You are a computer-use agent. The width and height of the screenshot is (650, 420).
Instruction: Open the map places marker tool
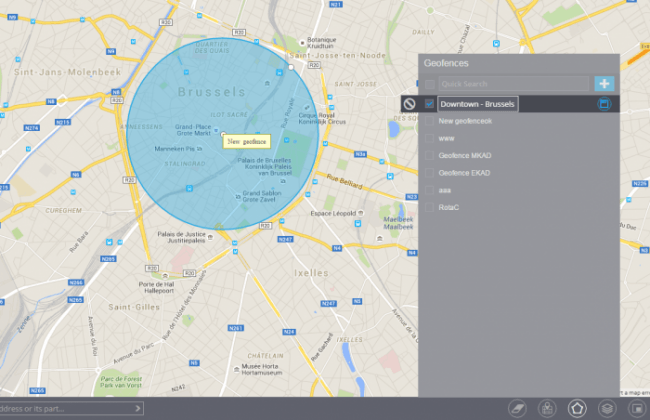pyautogui.click(x=547, y=409)
